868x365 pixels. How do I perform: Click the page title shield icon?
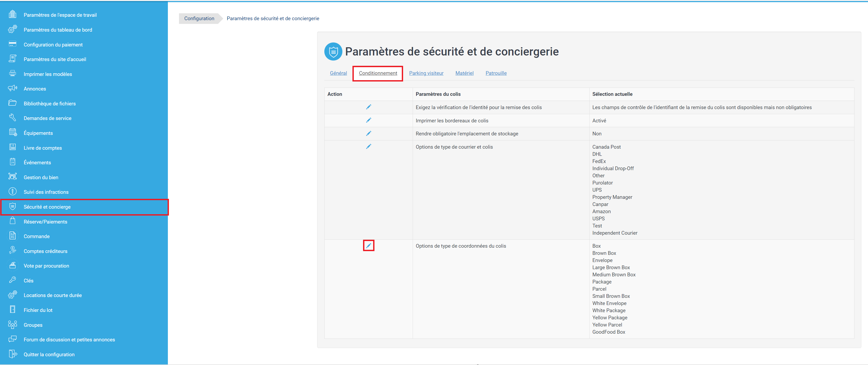tap(333, 51)
